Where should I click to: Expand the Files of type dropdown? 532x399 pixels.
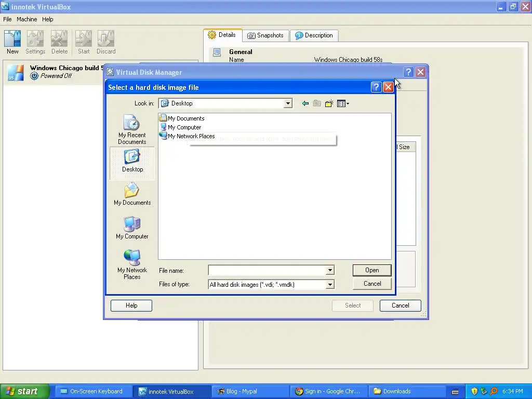(330, 284)
